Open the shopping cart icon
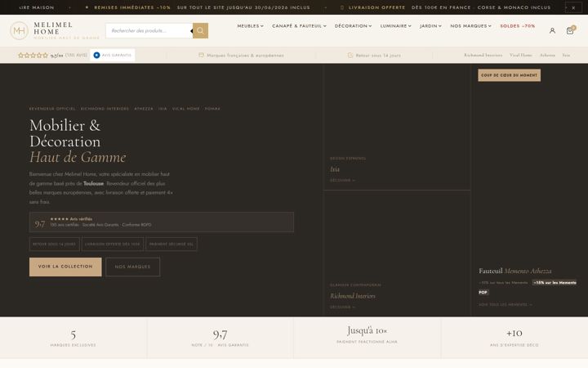This screenshot has height=368, width=588. point(570,31)
